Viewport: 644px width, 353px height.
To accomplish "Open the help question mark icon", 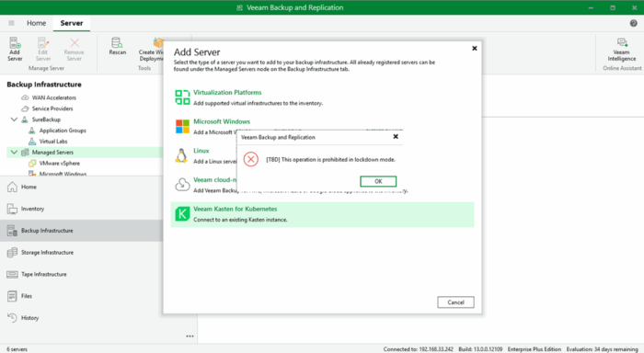I will point(633,23).
